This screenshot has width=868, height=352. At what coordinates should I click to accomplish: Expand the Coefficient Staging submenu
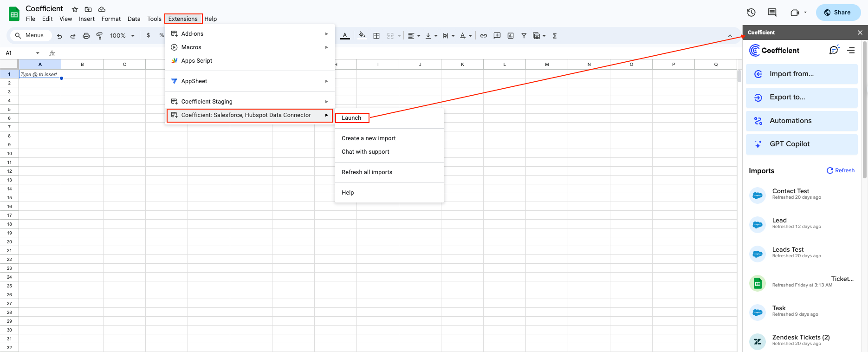(250, 102)
